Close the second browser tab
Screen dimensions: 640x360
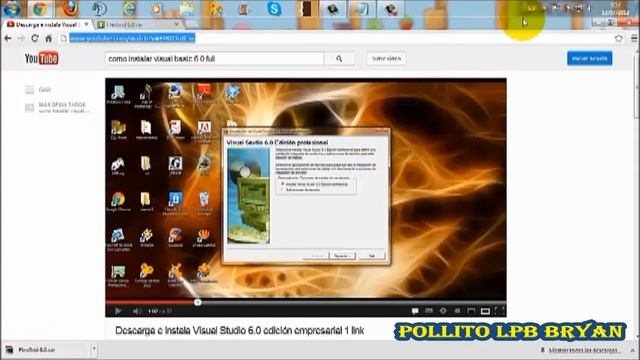(176, 24)
